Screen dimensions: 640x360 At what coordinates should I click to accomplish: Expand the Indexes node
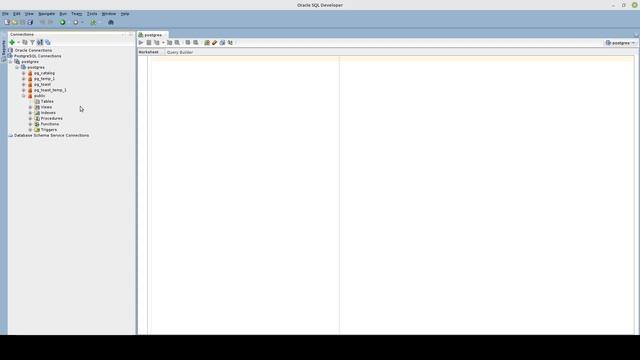point(30,113)
